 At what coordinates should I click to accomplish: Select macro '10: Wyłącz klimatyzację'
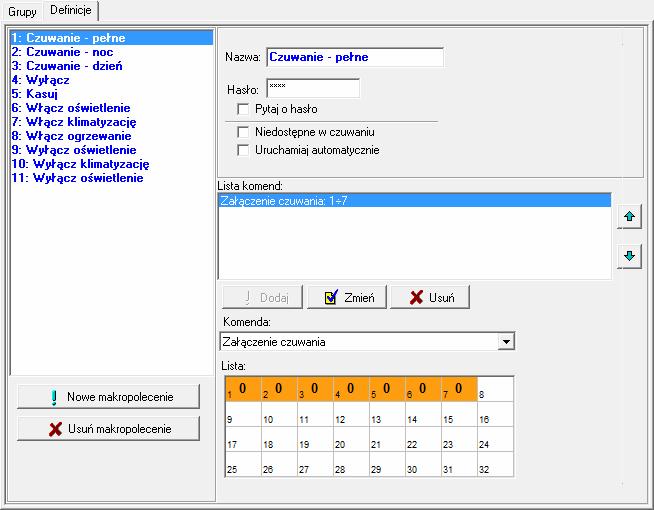coord(112,164)
